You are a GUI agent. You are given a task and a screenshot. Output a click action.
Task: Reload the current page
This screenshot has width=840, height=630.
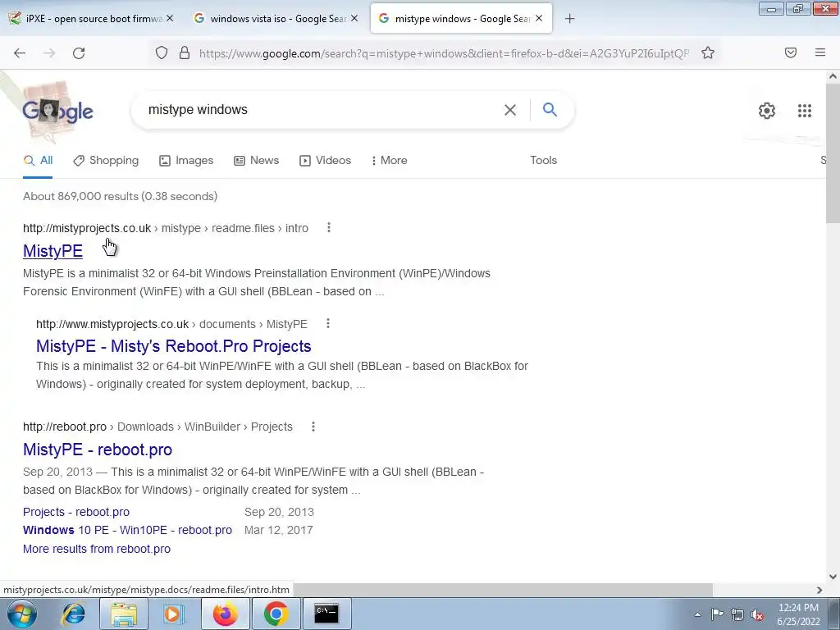(79, 53)
